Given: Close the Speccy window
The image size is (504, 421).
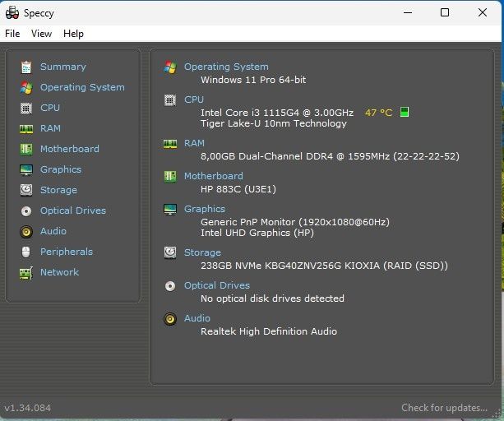Looking at the screenshot, I should click(x=483, y=12).
